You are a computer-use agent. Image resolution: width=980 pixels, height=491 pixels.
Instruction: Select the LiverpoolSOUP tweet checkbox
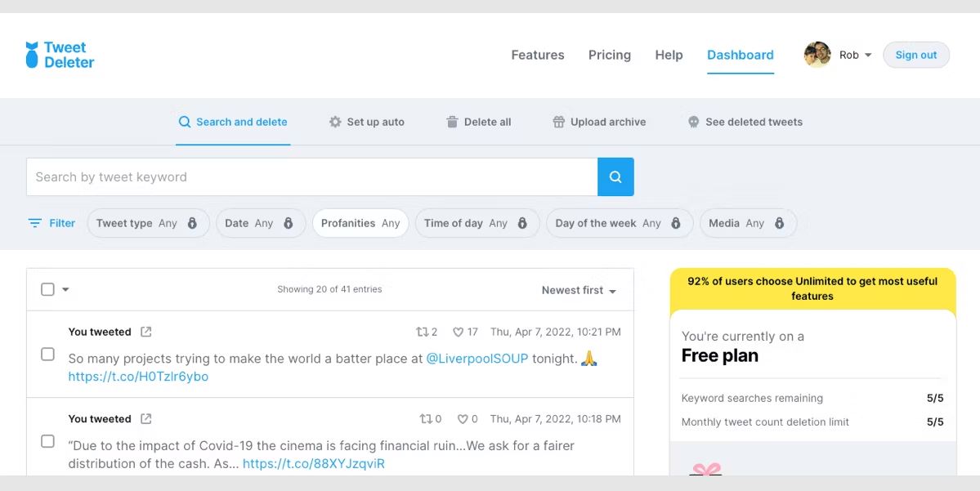[x=47, y=355]
